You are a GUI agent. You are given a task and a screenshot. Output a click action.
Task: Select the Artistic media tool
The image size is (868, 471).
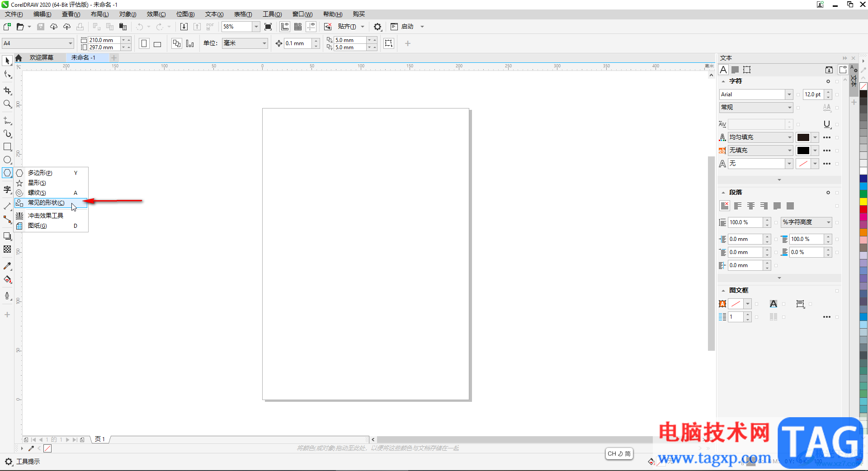click(7, 134)
